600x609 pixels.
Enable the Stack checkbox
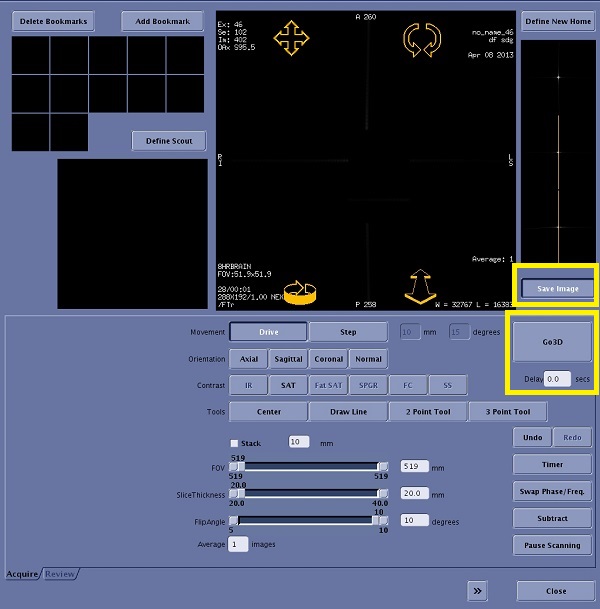click(x=234, y=442)
